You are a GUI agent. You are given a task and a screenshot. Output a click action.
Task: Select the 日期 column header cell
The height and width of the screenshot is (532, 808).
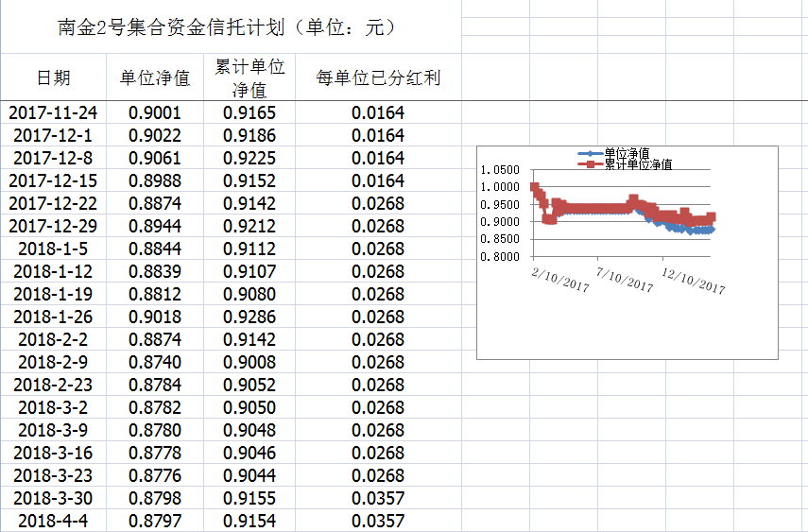point(54,77)
